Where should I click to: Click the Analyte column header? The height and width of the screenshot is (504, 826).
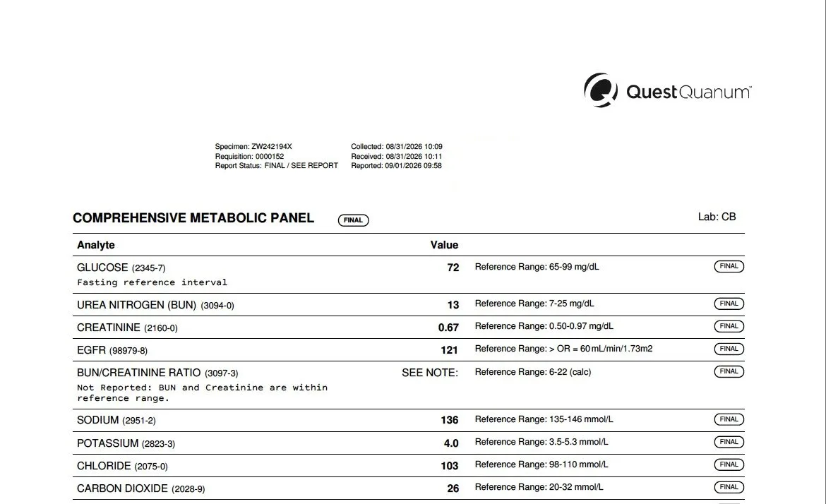(x=96, y=245)
